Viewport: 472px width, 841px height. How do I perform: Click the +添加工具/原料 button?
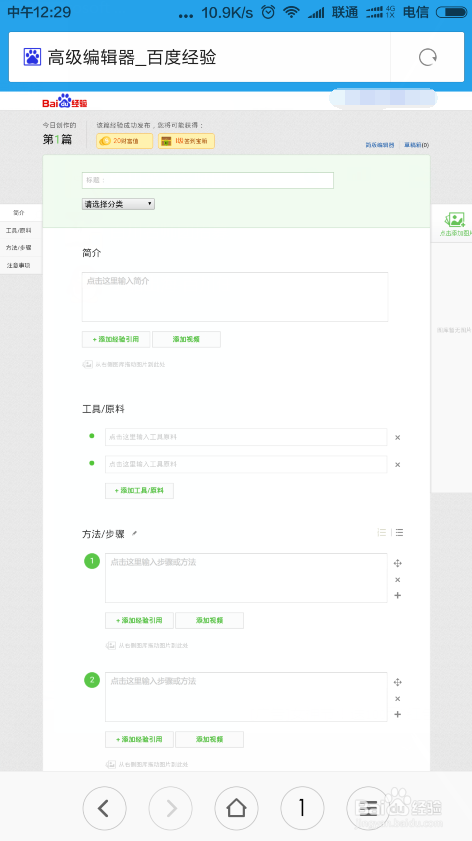(139, 490)
